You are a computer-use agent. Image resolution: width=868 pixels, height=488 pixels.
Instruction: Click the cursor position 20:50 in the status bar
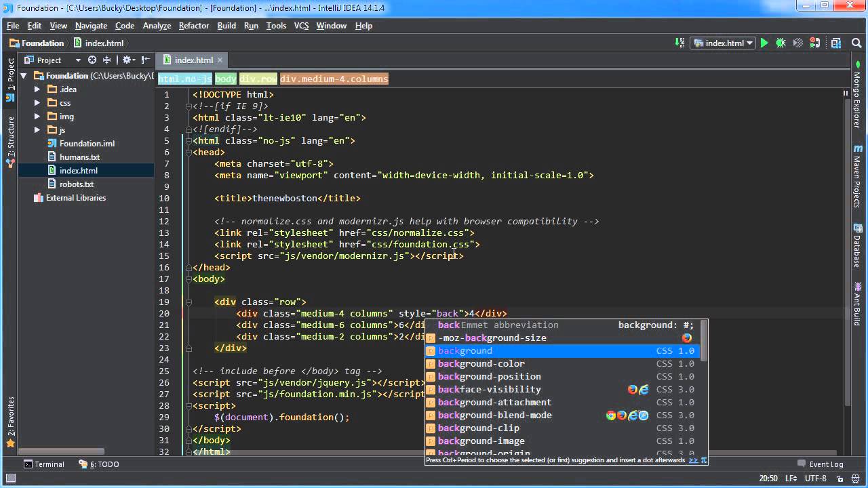[x=768, y=479]
